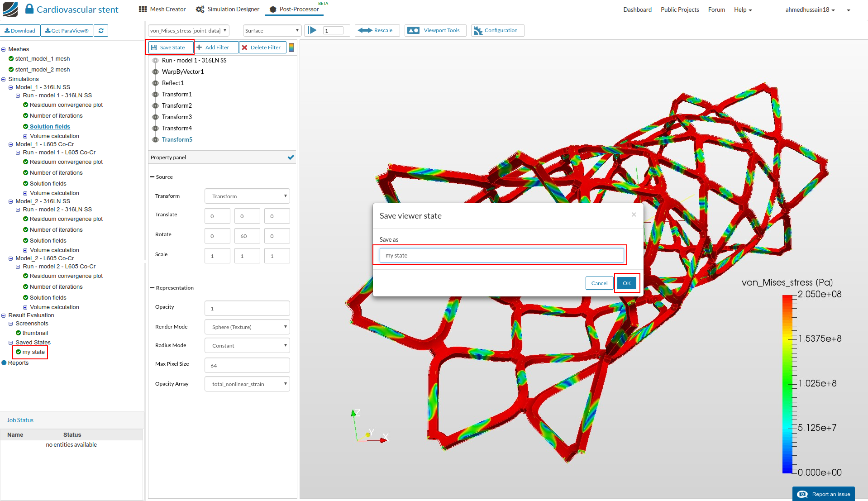Open the von_Mises_stress field dropdown
The height and width of the screenshot is (501, 868).
tap(188, 31)
